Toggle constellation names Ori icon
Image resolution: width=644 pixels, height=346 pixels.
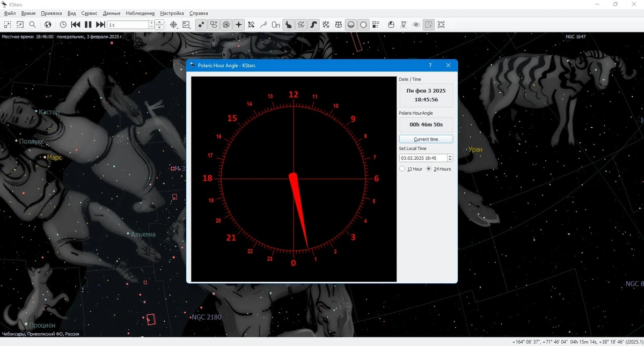276,25
